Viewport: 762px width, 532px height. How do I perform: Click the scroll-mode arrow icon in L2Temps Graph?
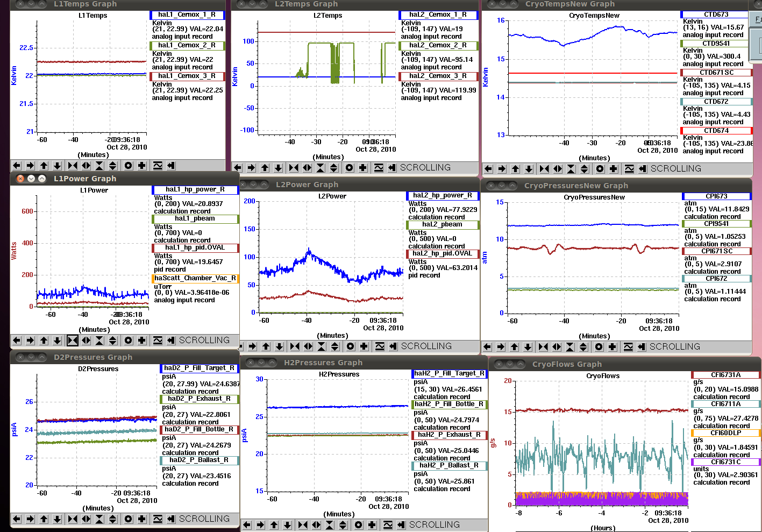coord(392,168)
